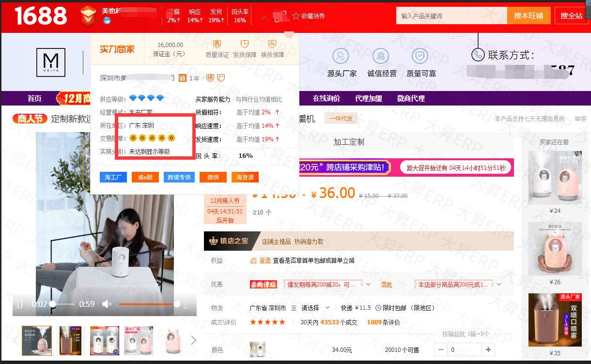Click the 混批 link

click(386, 285)
